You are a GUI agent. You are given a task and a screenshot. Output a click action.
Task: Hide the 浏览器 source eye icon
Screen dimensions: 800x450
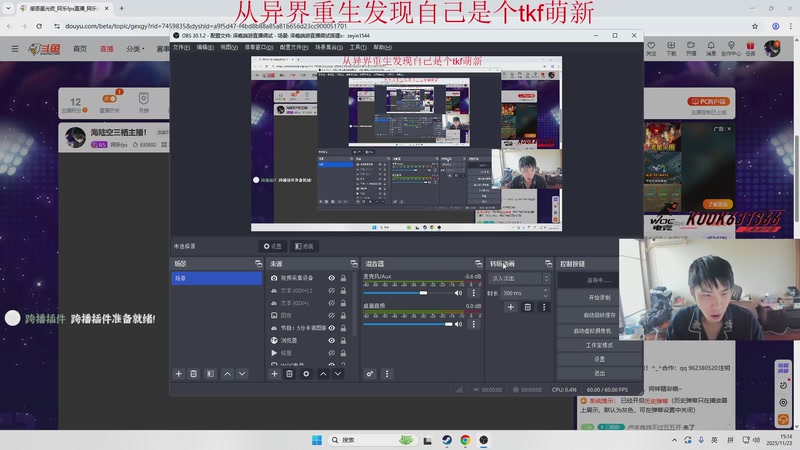coord(332,341)
